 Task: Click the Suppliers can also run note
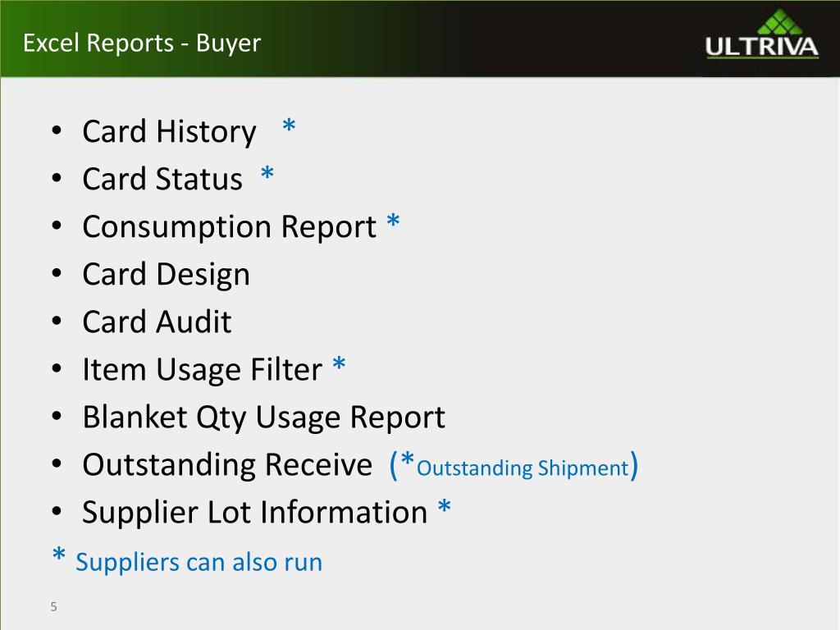tap(199, 563)
